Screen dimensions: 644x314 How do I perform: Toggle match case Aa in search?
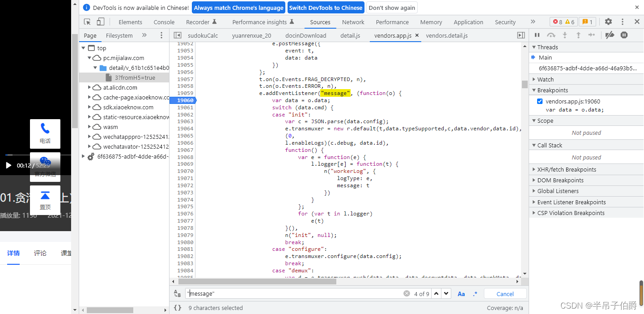pyautogui.click(x=461, y=294)
